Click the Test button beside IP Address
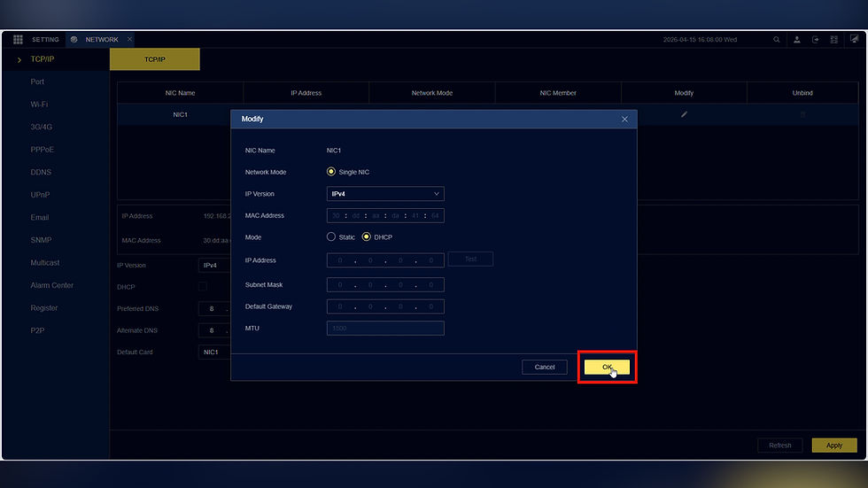This screenshot has width=868, height=488. tap(470, 259)
